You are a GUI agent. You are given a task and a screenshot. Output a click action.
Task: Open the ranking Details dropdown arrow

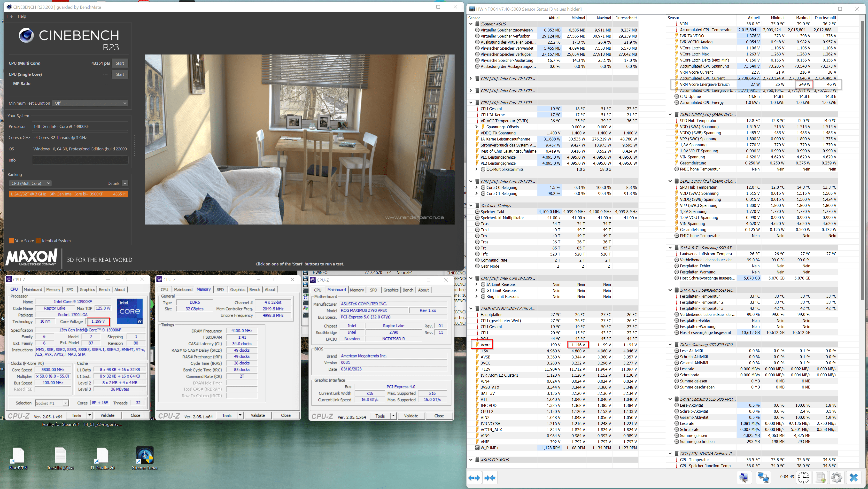[125, 183]
